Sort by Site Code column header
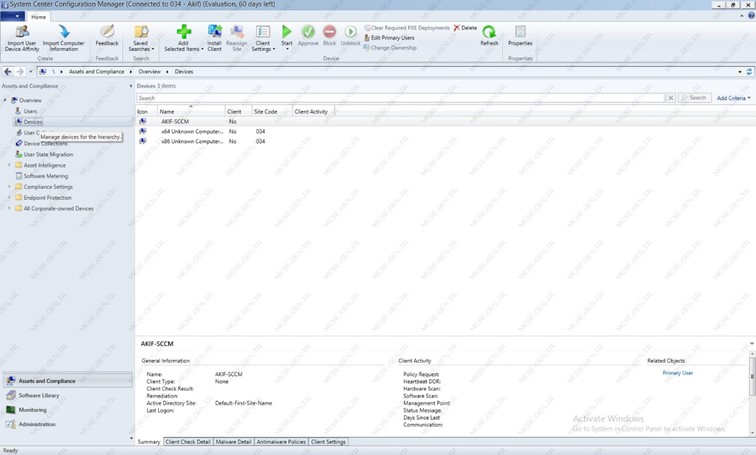756x455 pixels. coord(272,111)
